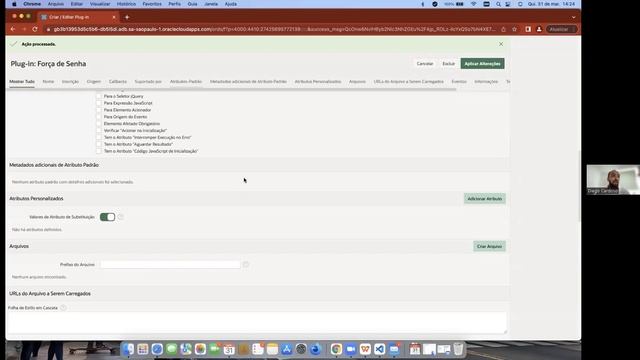Click the Aplicar Alterações button

[482, 64]
